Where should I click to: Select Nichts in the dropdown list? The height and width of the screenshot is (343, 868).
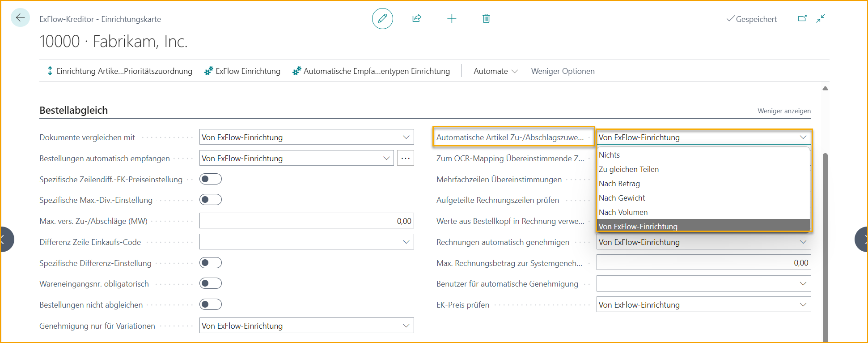(703, 155)
